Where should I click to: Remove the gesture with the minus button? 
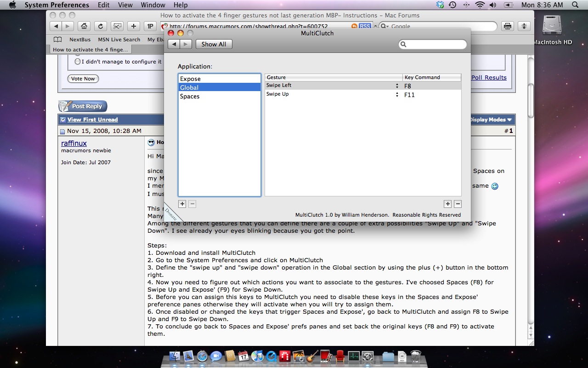click(458, 204)
